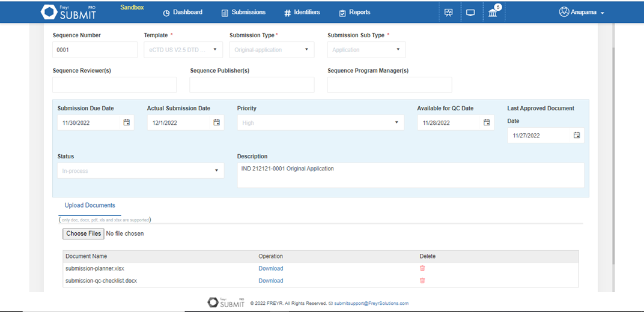The height and width of the screenshot is (312, 644).
Task: Open the Priority dropdown showing High
Action: point(320,122)
